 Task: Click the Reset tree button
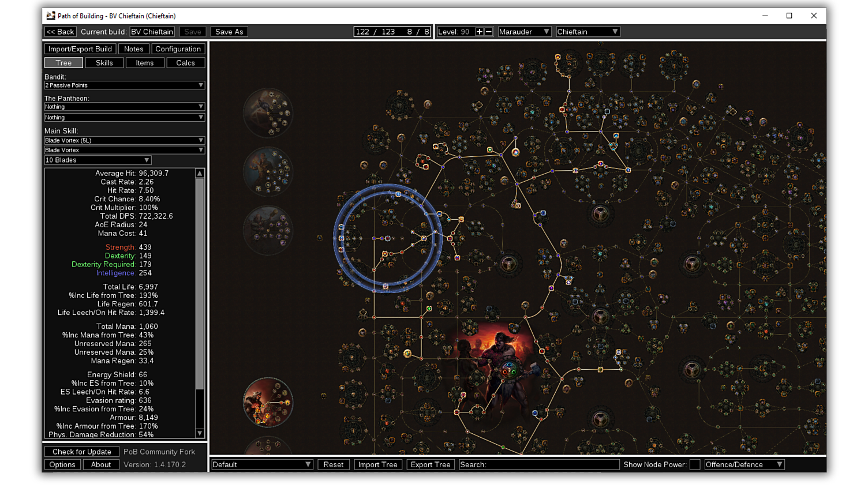[x=334, y=464]
